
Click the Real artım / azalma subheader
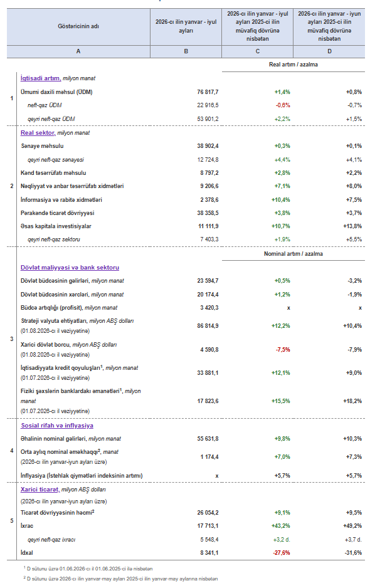[293, 65]
